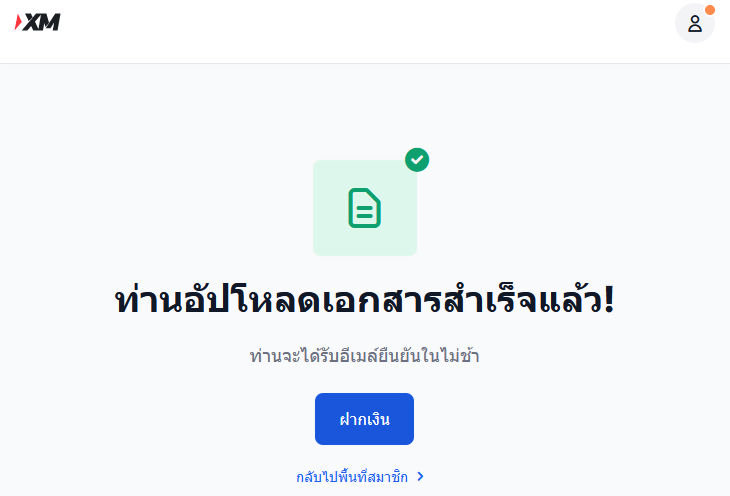Open the กลับไปพื้นที่สมาชิก link

coord(352,477)
